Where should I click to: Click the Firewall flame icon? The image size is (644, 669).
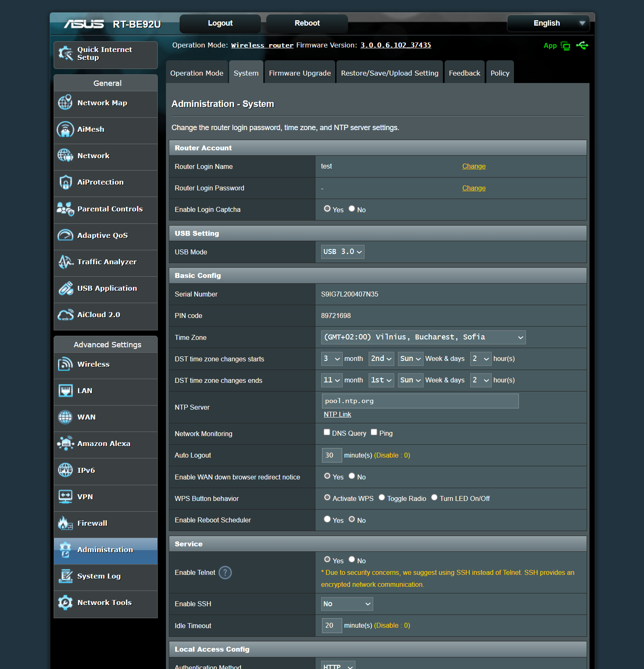tap(65, 523)
